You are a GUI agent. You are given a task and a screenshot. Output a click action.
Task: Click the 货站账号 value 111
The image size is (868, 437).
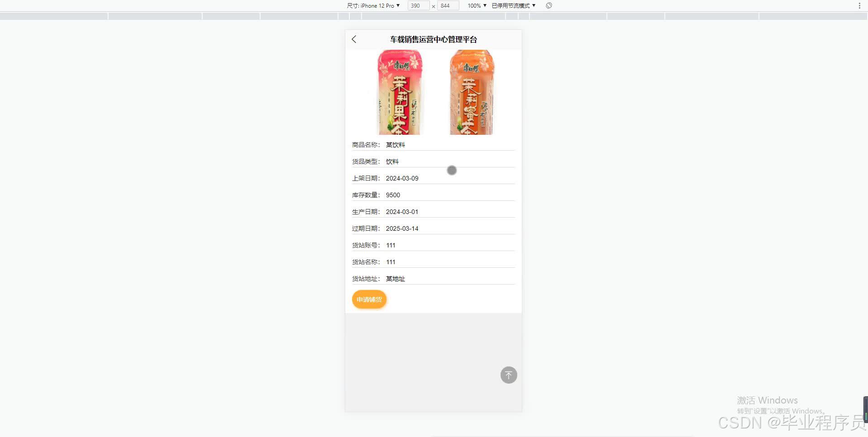(x=391, y=245)
